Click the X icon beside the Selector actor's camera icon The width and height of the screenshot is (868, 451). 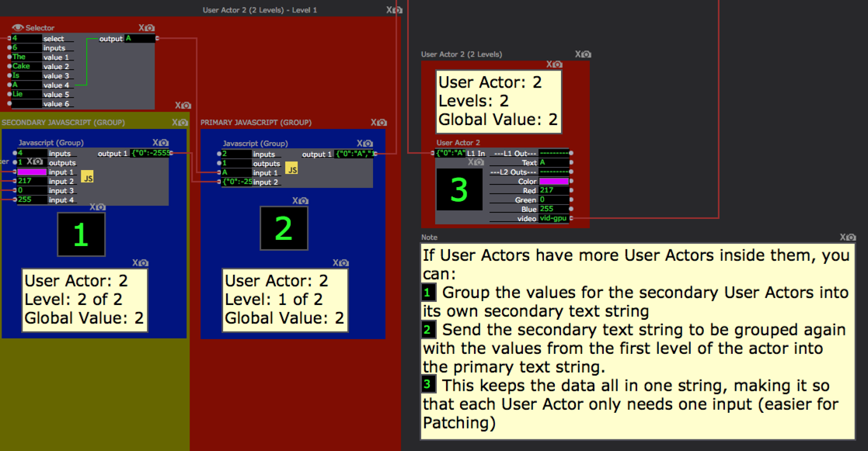click(141, 27)
